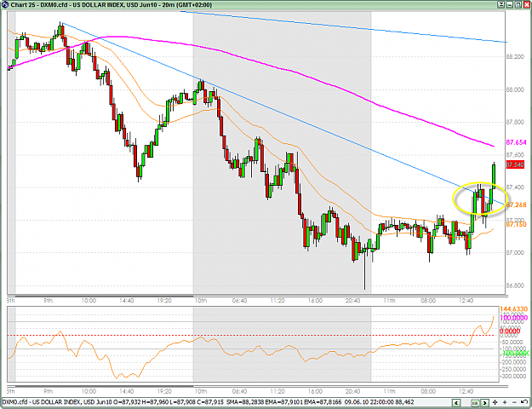
Task: Click EMA=87,8166 in the status bar
Action: 323,402
